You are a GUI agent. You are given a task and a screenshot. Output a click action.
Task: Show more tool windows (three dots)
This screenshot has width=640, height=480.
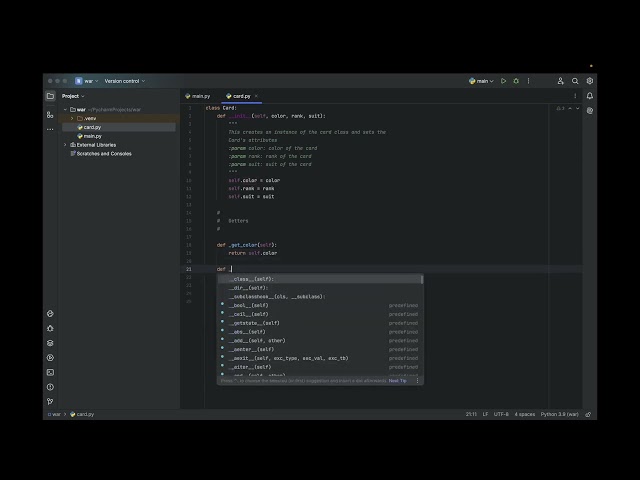click(x=50, y=129)
